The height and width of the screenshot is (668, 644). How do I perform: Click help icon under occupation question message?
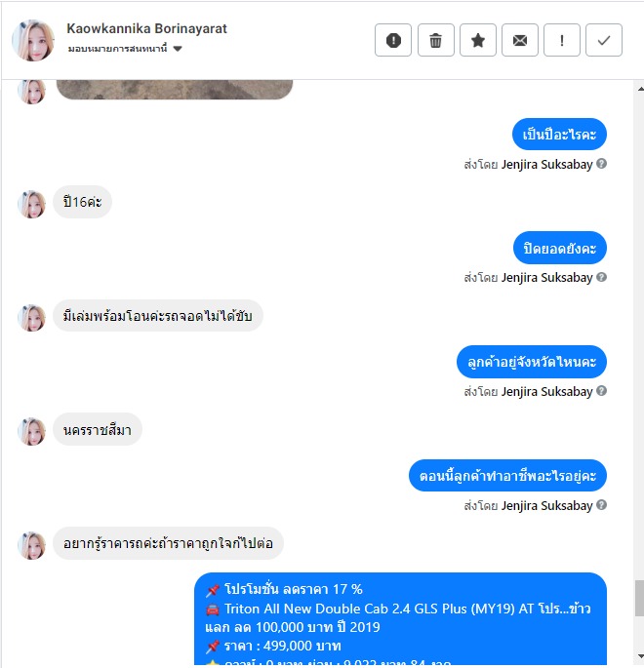601,505
